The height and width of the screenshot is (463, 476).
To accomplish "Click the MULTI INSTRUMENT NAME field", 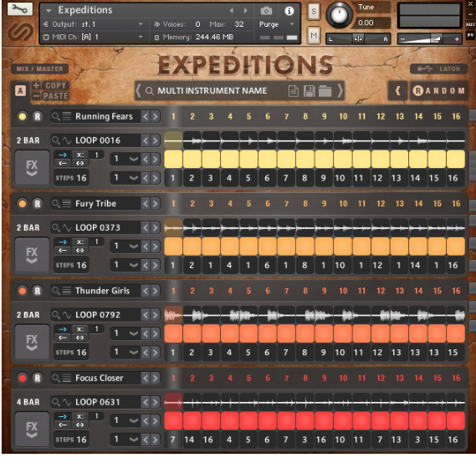I will (212, 90).
